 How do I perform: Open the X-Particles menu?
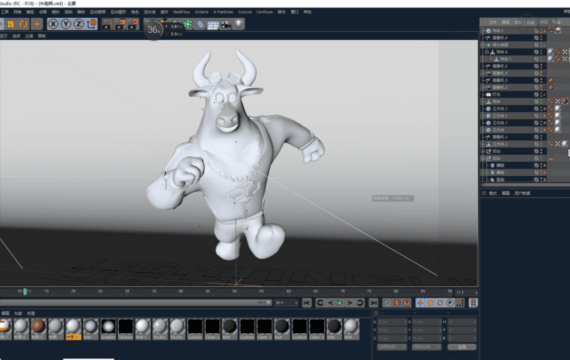(223, 12)
